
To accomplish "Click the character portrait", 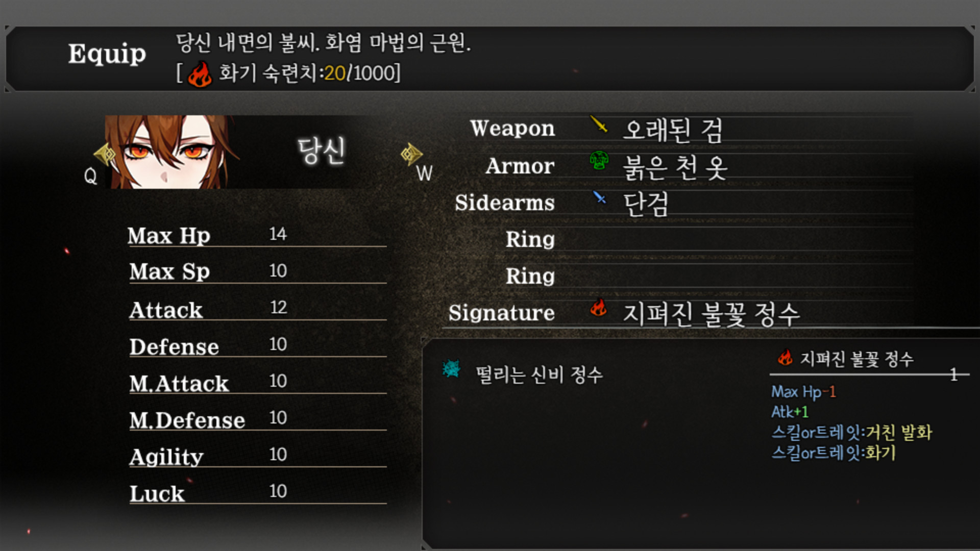I will pyautogui.click(x=167, y=152).
